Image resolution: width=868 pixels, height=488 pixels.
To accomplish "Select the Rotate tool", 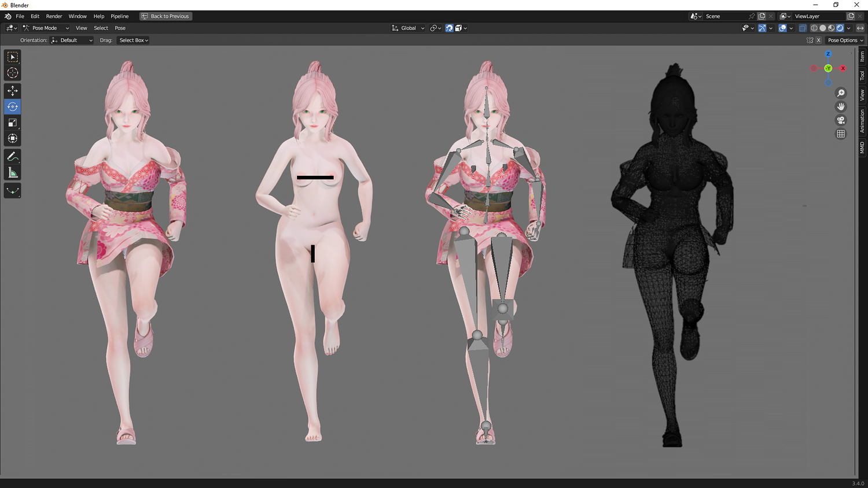I will pos(12,106).
